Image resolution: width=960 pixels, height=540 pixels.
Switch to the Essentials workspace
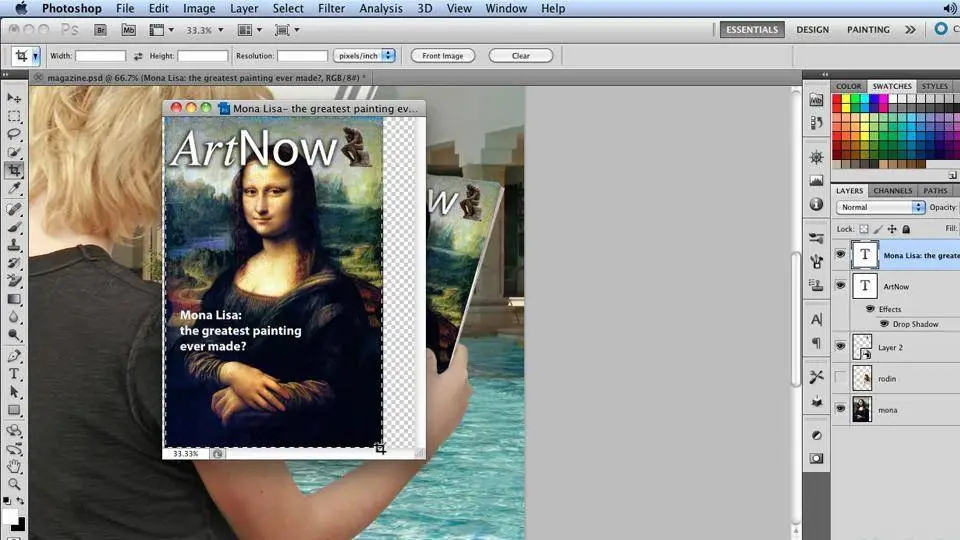coord(752,29)
